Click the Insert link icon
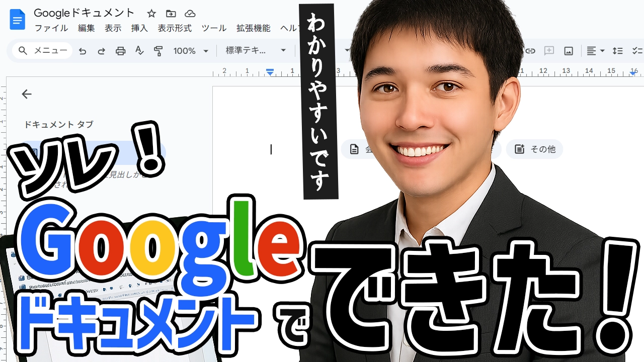This screenshot has width=644, height=362. (x=530, y=51)
